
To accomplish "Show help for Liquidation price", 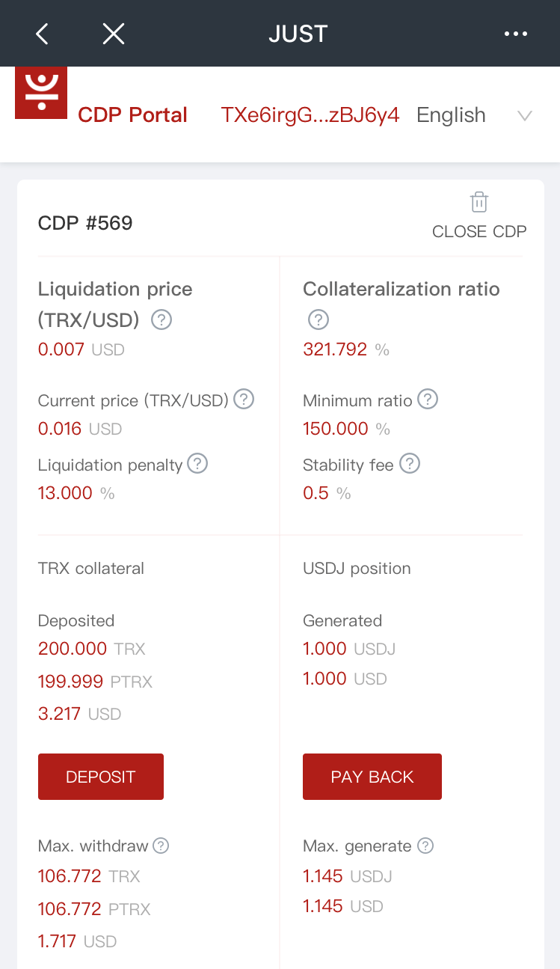I will tap(161, 320).
